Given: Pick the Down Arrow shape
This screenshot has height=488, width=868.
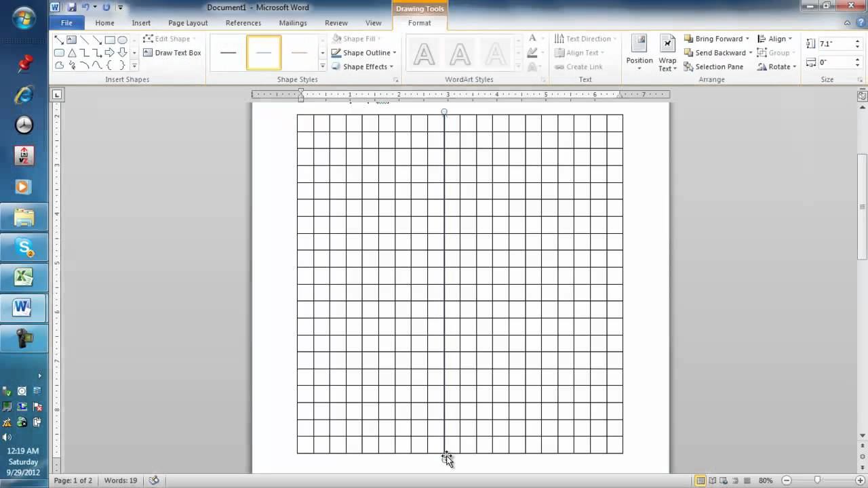Looking at the screenshot, I should pos(122,53).
